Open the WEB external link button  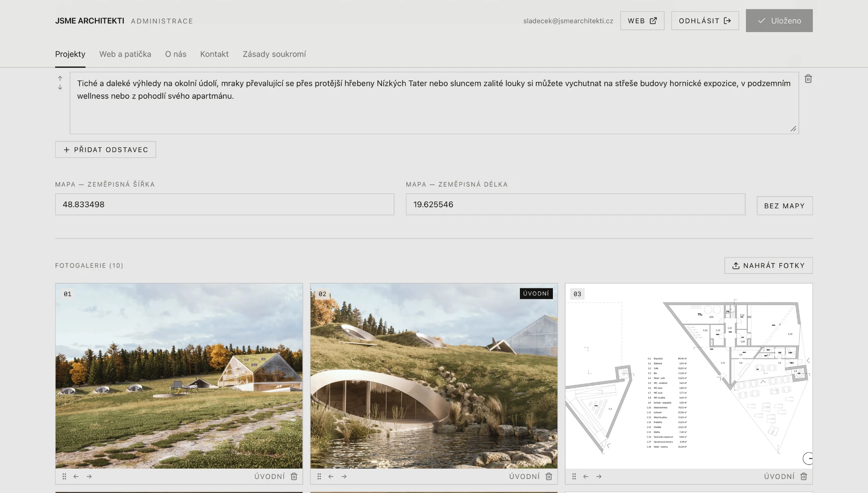point(642,21)
